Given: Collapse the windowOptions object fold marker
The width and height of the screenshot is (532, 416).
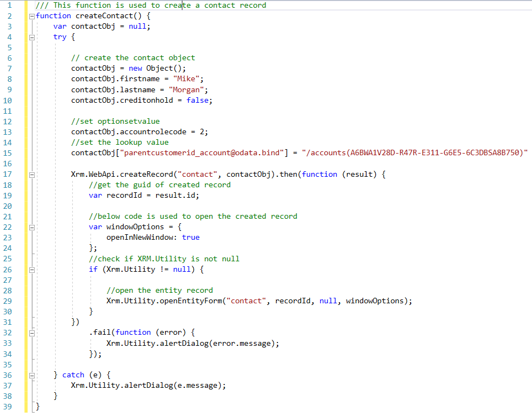Looking at the screenshot, I should 31,227.
